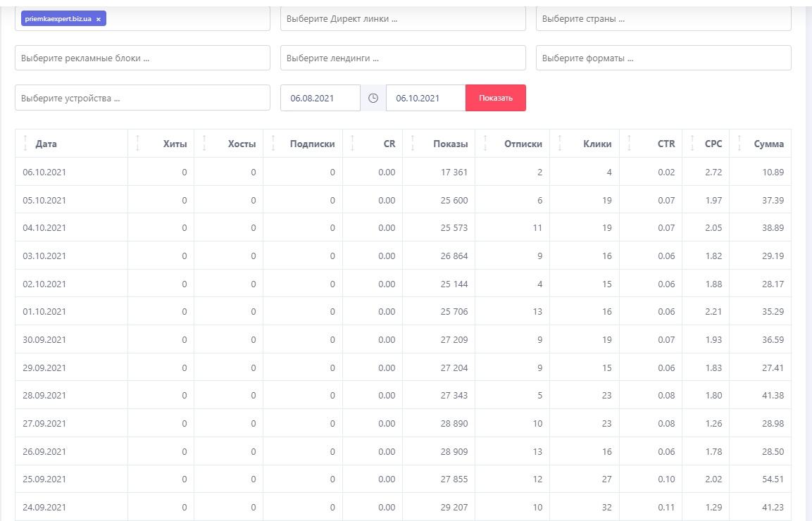Expand the Выберите рекламные блоки selector
Screen dimensions: 812x521
142,58
